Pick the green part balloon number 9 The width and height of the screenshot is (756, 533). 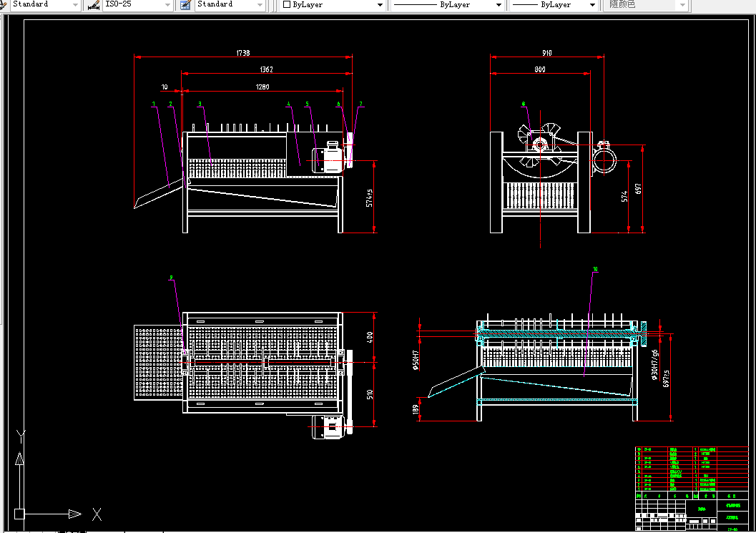171,278
